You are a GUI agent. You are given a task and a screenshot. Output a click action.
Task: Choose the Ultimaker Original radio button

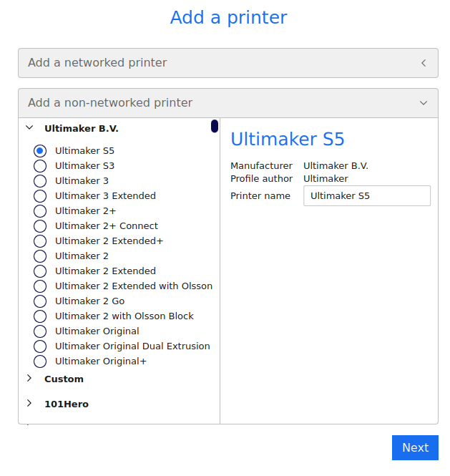tap(40, 331)
